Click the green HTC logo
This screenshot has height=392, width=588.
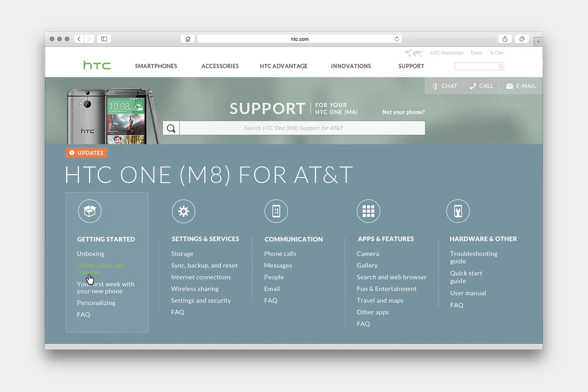[97, 65]
